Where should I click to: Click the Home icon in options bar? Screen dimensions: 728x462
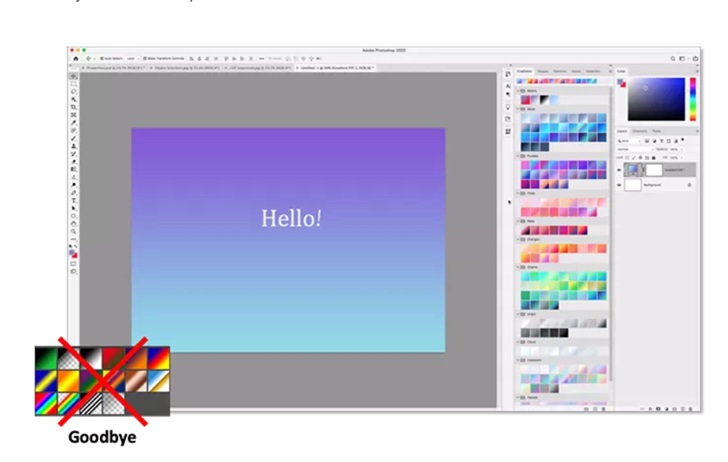76,59
